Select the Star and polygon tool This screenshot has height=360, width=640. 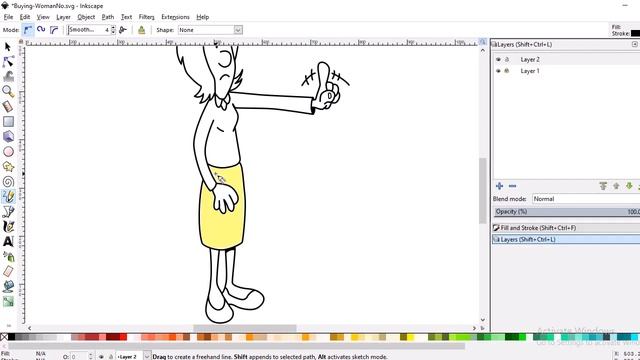tap(8, 167)
